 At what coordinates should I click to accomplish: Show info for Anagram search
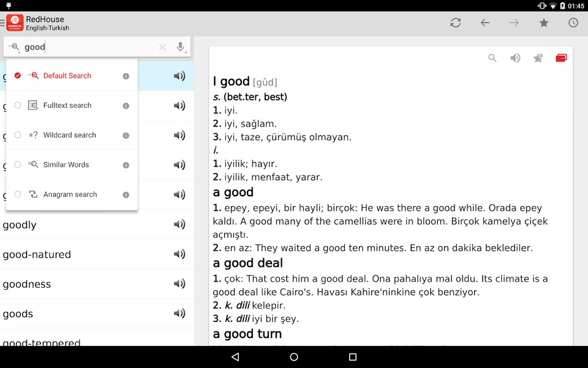point(126,195)
